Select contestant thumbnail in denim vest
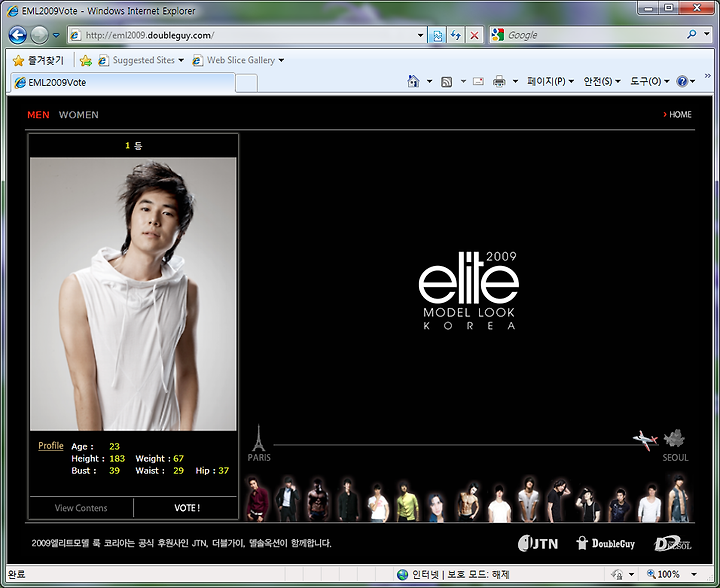Screen dimensions: 720x588 tap(679, 498)
